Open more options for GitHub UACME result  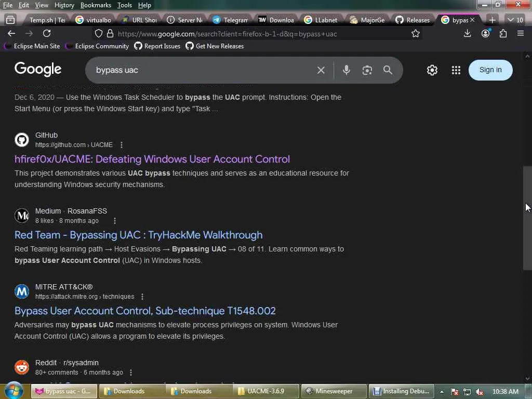[x=122, y=145]
